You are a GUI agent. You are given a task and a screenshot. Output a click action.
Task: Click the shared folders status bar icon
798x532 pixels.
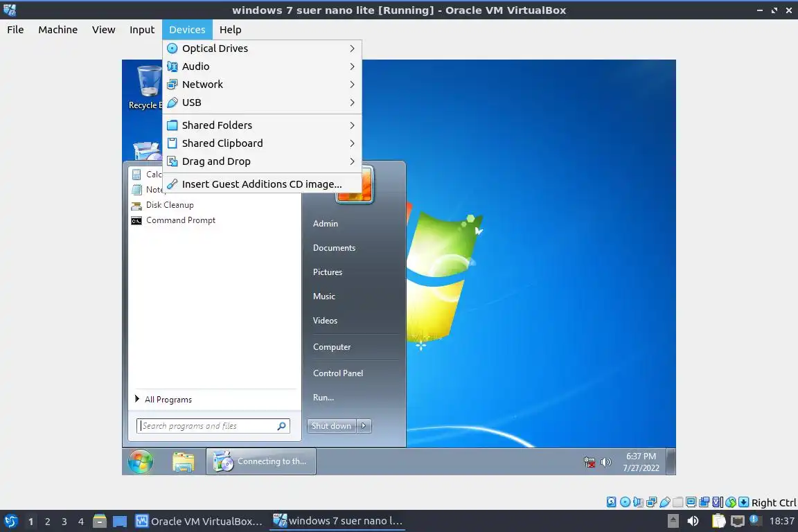tap(678, 502)
